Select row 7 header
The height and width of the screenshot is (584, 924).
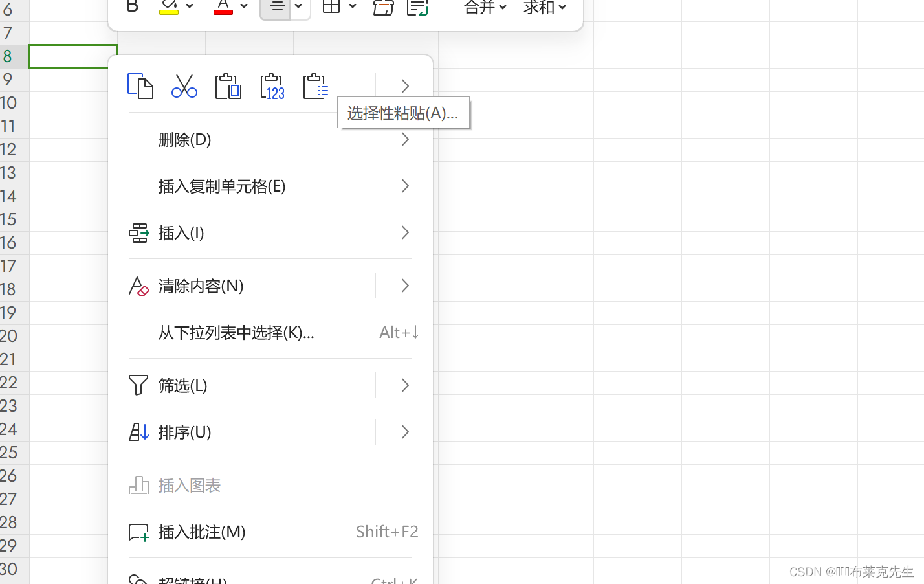(14, 33)
